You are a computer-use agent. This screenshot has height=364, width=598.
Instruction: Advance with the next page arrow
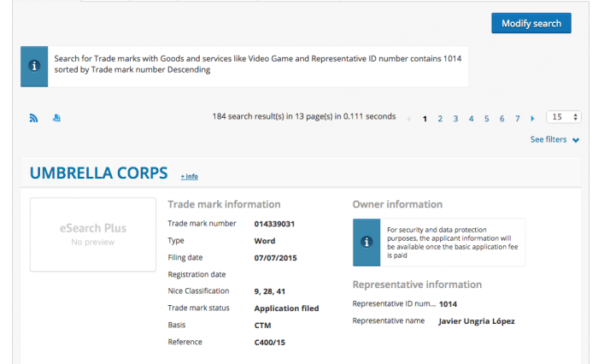(x=532, y=119)
